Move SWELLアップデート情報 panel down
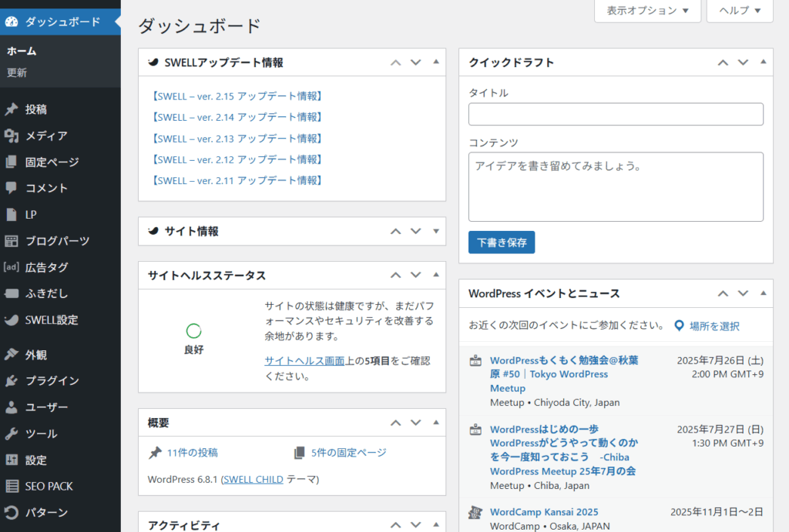The height and width of the screenshot is (532, 789). pos(415,62)
